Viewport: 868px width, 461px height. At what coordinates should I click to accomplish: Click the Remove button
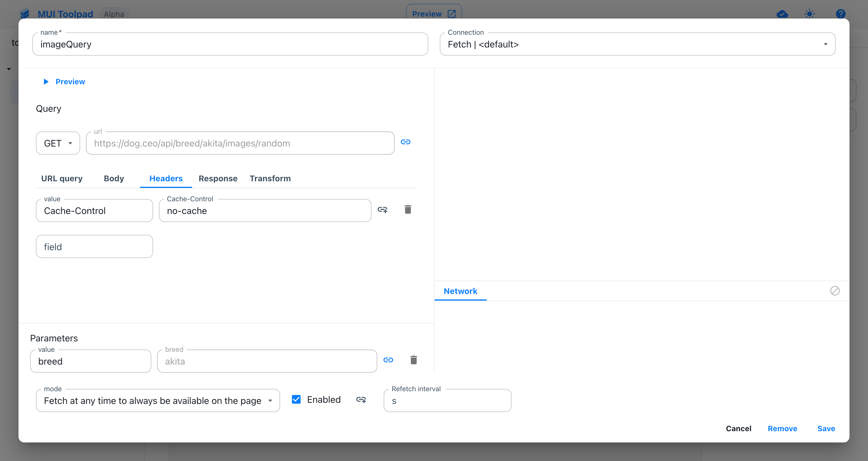point(782,428)
